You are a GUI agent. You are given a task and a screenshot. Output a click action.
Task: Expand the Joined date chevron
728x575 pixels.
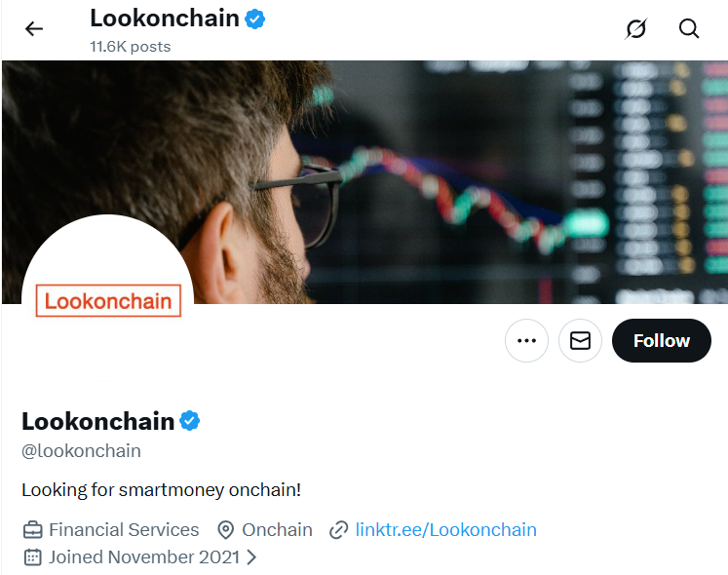[x=251, y=557]
